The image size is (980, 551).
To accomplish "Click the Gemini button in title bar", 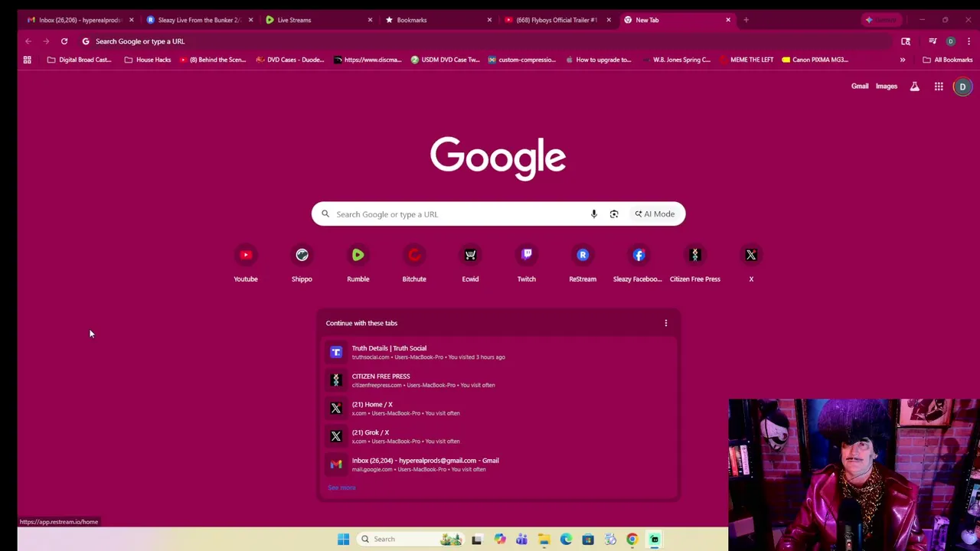I will [882, 20].
